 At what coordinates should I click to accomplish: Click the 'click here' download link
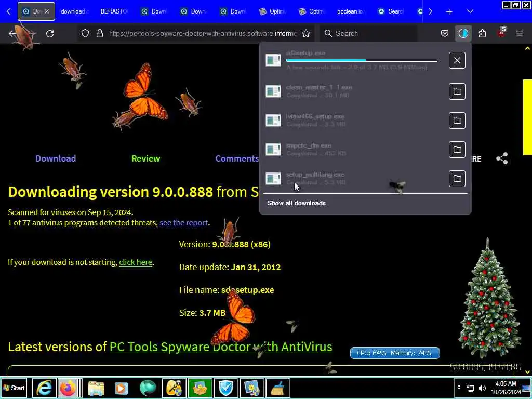[x=136, y=262]
